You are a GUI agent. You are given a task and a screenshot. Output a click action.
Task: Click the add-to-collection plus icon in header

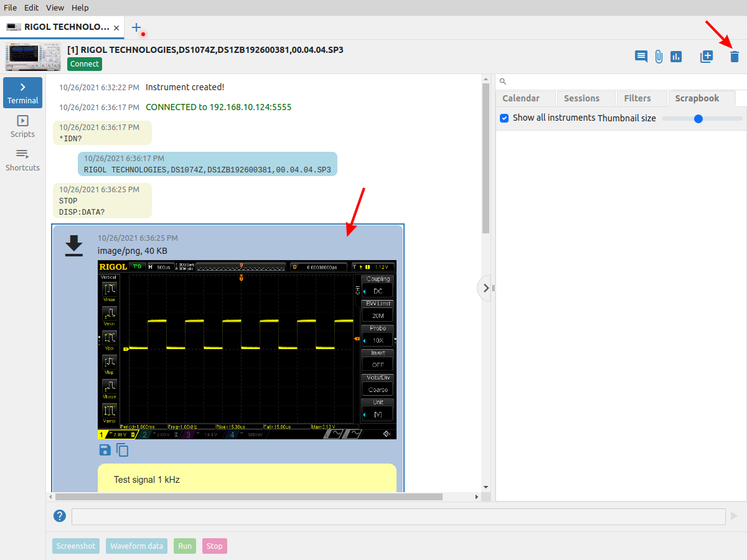[x=707, y=57]
